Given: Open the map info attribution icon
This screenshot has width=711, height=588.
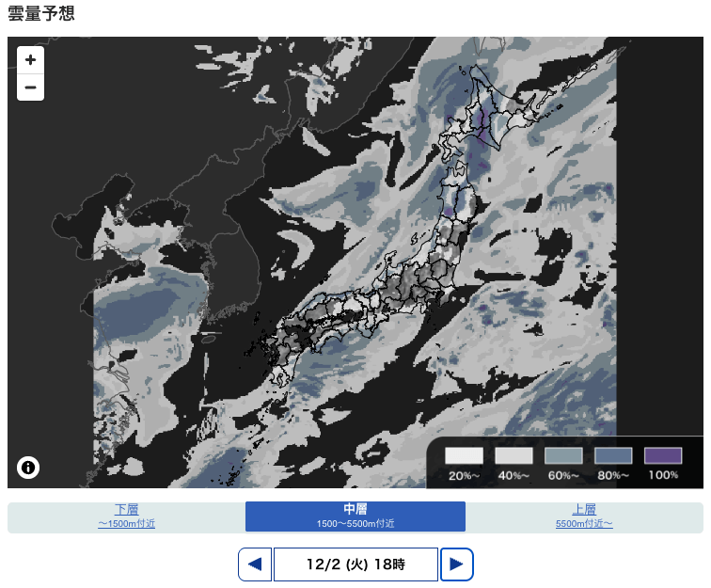Looking at the screenshot, I should tap(28, 468).
